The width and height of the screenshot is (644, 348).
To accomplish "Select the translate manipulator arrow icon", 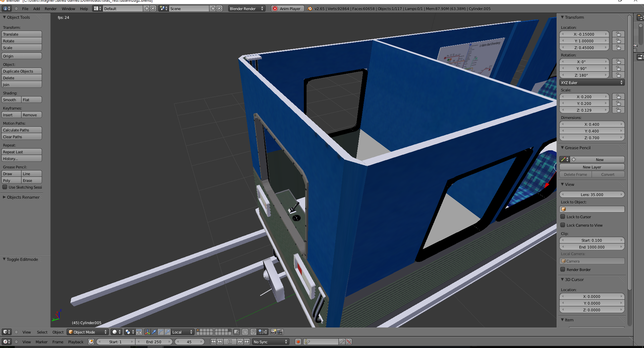I will 154,332.
